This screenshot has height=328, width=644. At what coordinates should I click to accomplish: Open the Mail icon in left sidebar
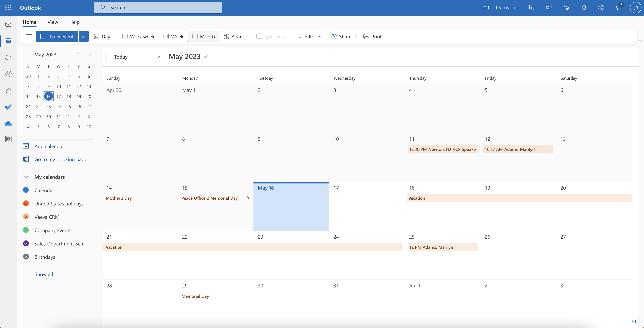8,24
